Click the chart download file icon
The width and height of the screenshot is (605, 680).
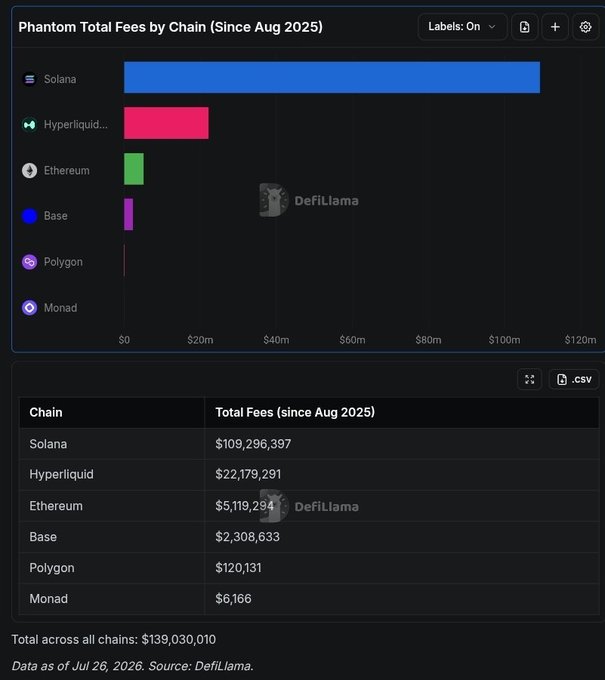pyautogui.click(x=525, y=27)
